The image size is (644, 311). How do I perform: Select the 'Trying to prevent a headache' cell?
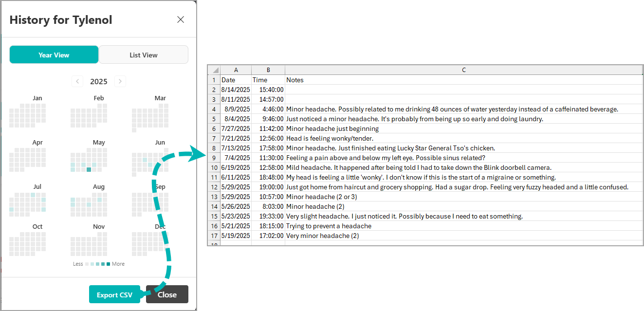pos(329,226)
